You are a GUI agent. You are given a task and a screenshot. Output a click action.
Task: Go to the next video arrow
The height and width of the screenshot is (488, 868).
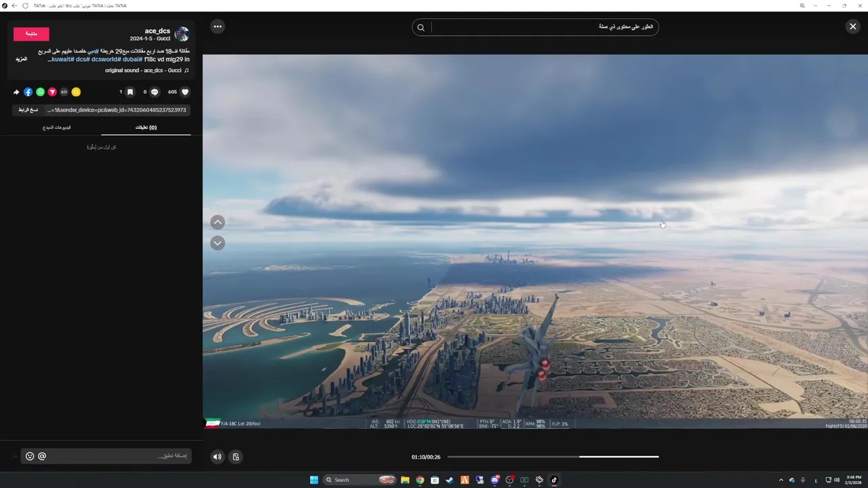click(x=217, y=243)
